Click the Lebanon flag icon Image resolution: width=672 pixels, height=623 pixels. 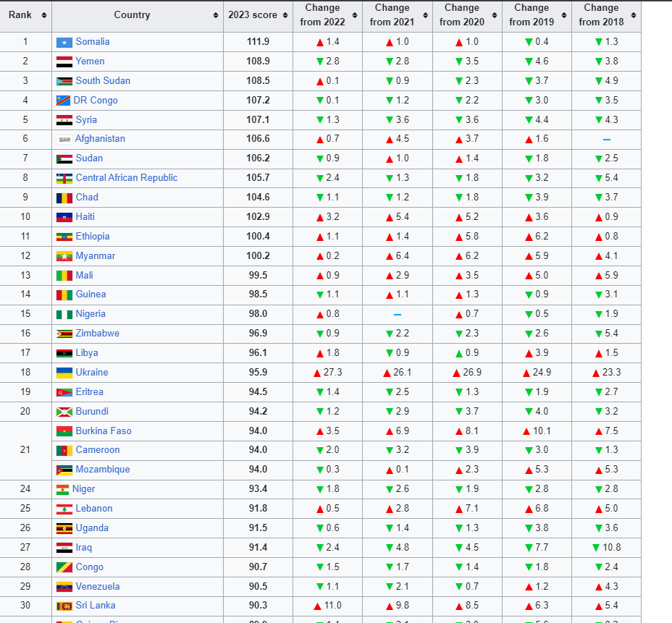pos(64,509)
